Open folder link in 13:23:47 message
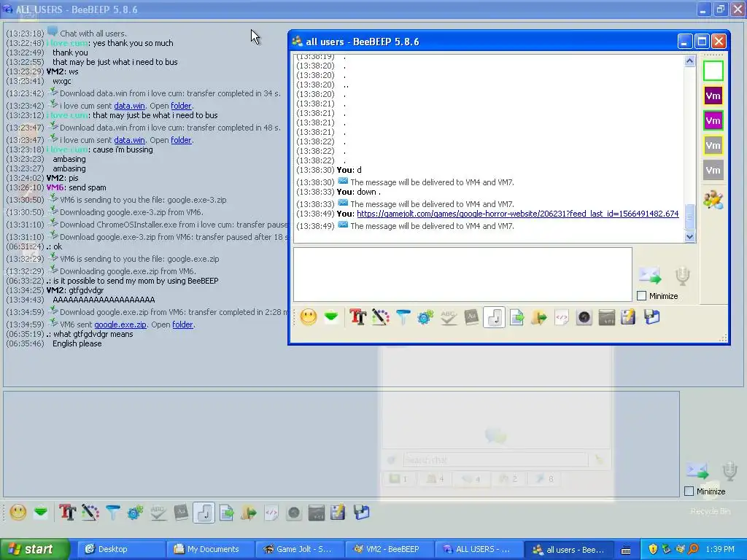 [181, 140]
